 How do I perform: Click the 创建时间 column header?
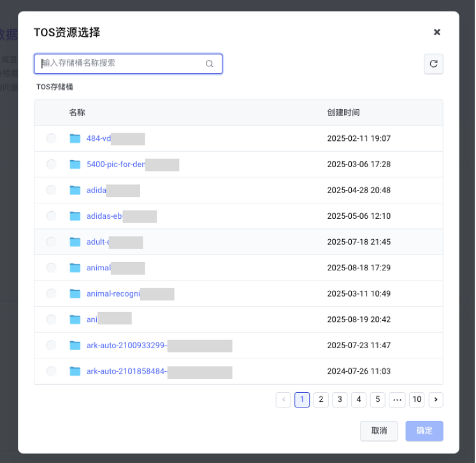pyautogui.click(x=343, y=112)
